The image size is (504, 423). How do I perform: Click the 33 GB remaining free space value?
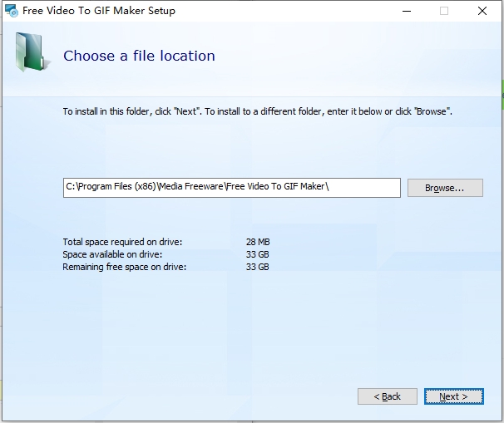257,267
